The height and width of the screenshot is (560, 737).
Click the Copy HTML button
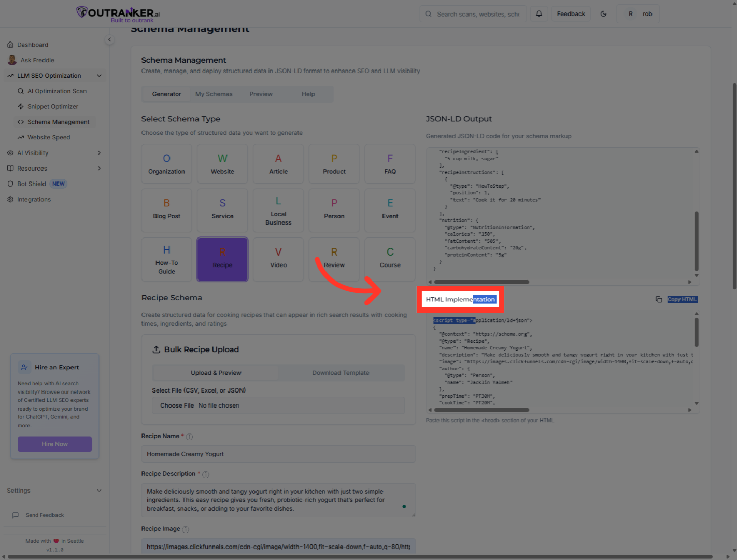682,299
